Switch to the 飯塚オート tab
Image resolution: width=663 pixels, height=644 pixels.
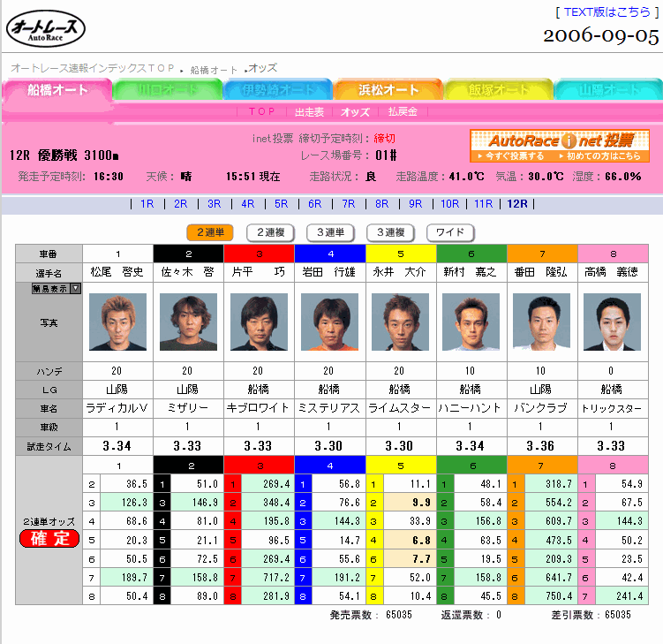pyautogui.click(x=499, y=90)
